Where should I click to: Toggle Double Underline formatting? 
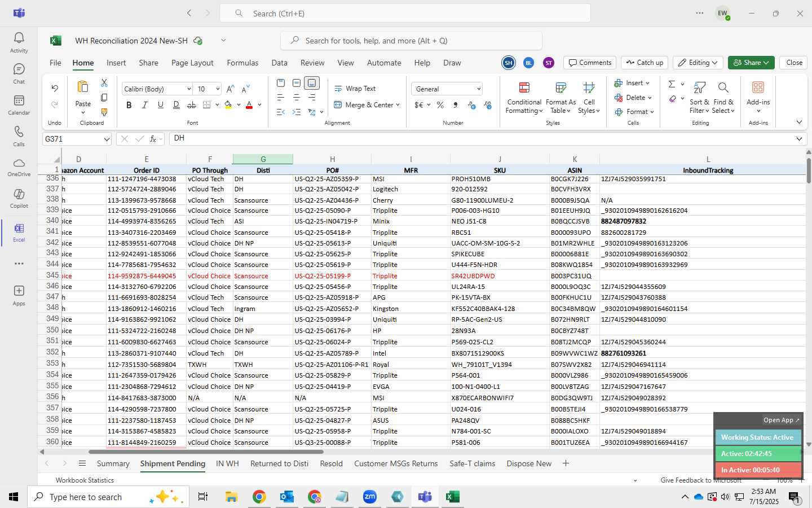coord(176,105)
